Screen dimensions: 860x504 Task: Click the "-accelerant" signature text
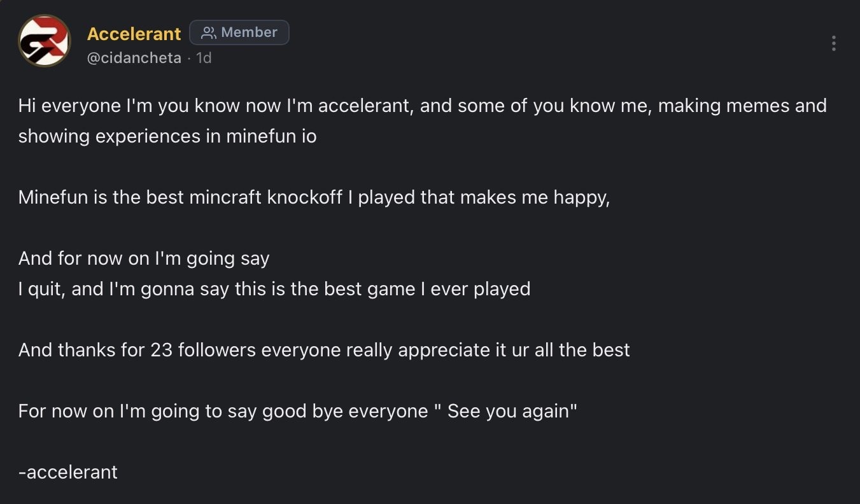pyautogui.click(x=68, y=472)
